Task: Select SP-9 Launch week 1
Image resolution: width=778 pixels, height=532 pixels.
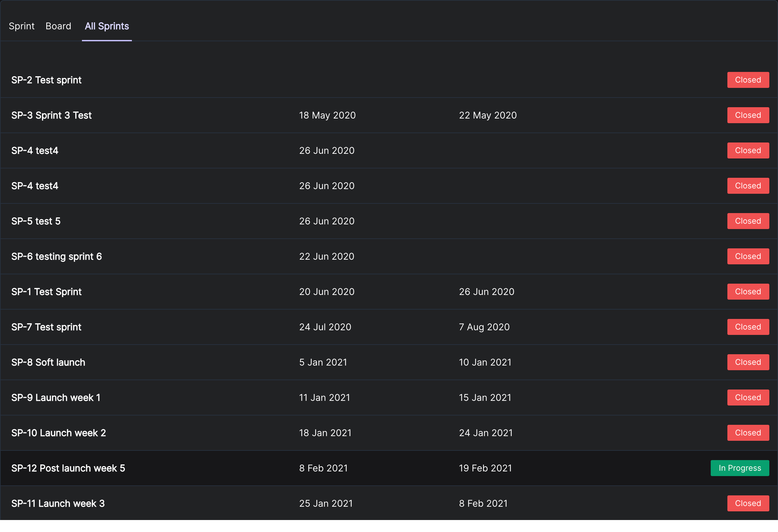Action: click(56, 398)
